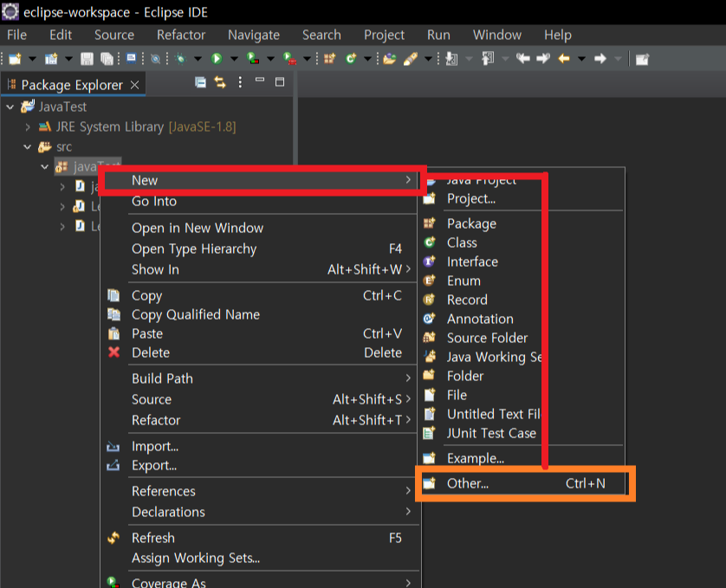The height and width of the screenshot is (588, 726).
Task: Click the New wizard toolbar icon
Action: point(15,59)
